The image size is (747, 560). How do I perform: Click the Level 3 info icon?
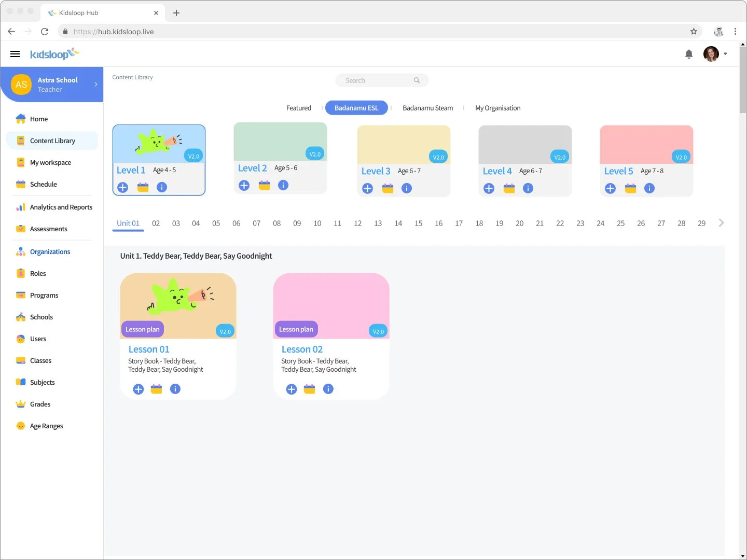pos(407,188)
